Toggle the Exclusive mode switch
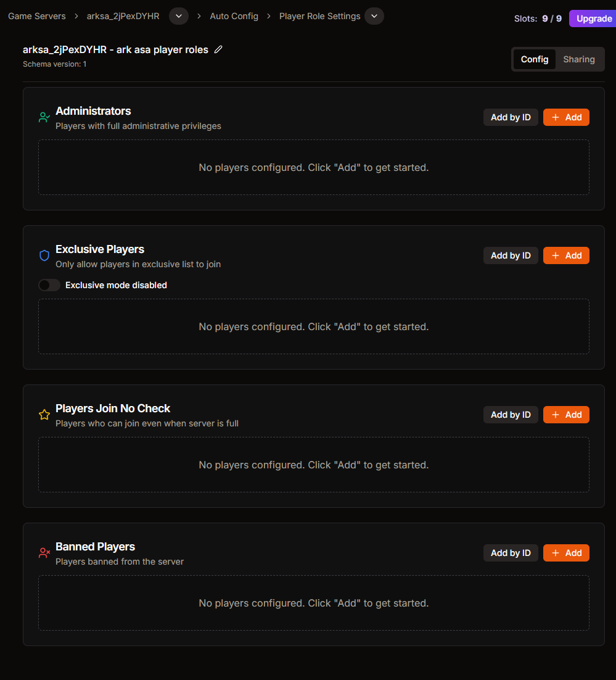Image resolution: width=616 pixels, height=680 pixels. point(49,285)
